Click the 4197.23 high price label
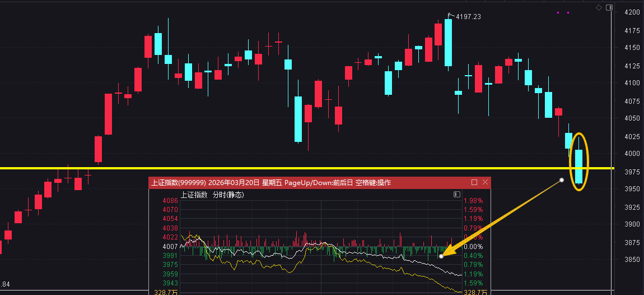 click(468, 17)
